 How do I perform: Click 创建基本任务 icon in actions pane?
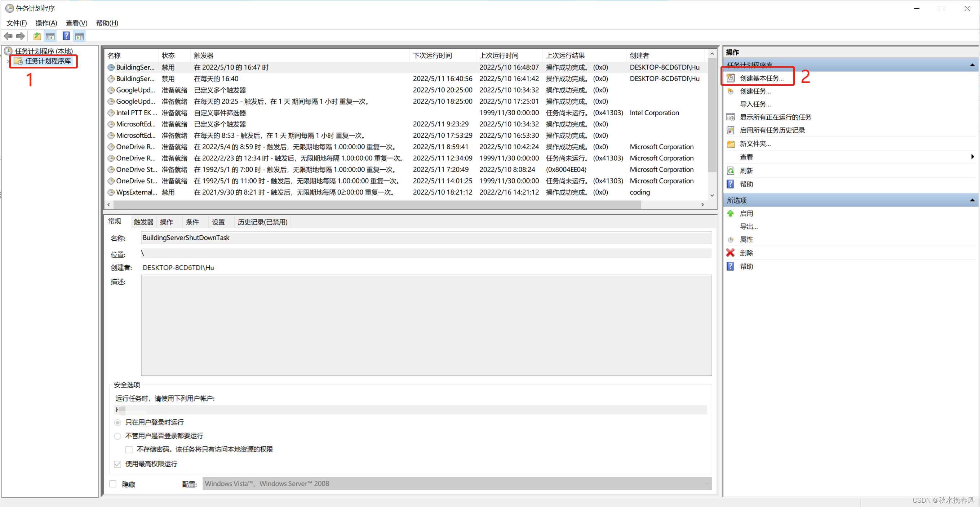pos(731,78)
